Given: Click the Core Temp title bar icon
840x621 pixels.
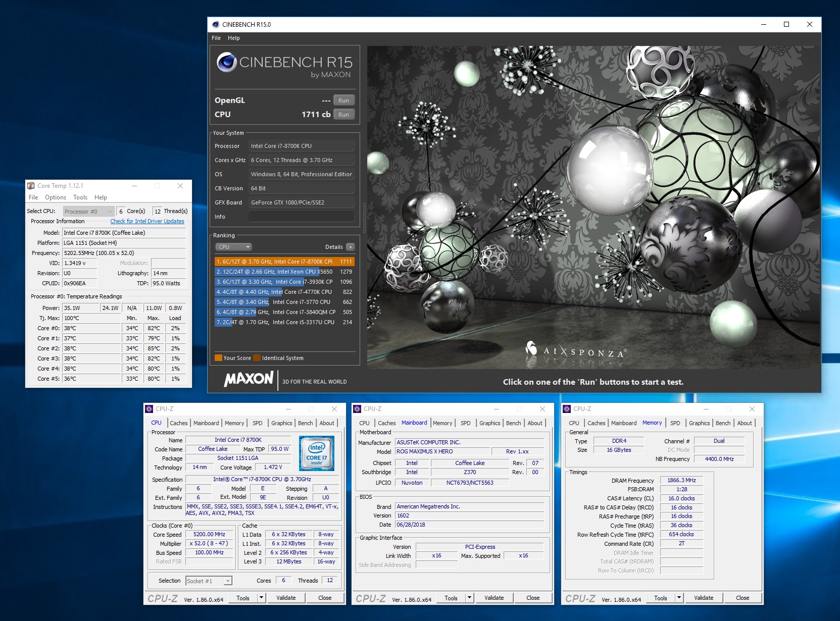Looking at the screenshot, I should pos(31,186).
